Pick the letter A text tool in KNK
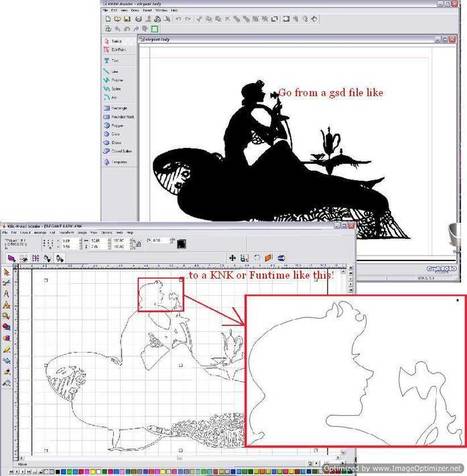467x476 pixels. coord(6,294)
